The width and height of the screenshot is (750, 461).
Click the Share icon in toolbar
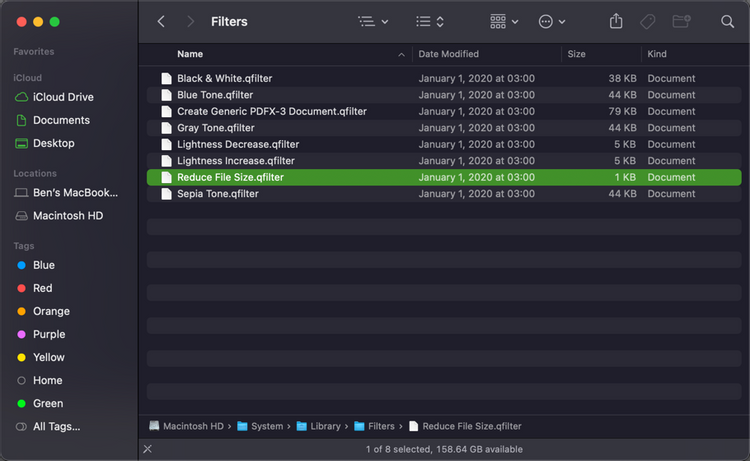pyautogui.click(x=616, y=21)
